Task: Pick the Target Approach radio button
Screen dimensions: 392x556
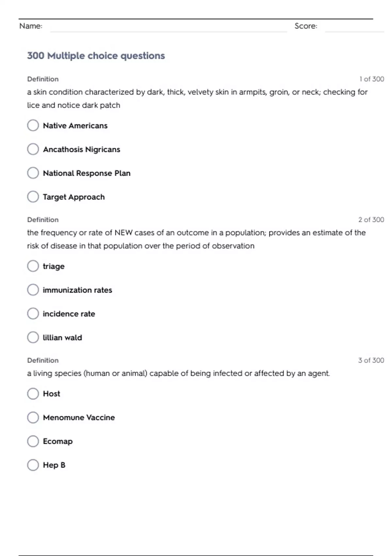Action: pyautogui.click(x=33, y=197)
